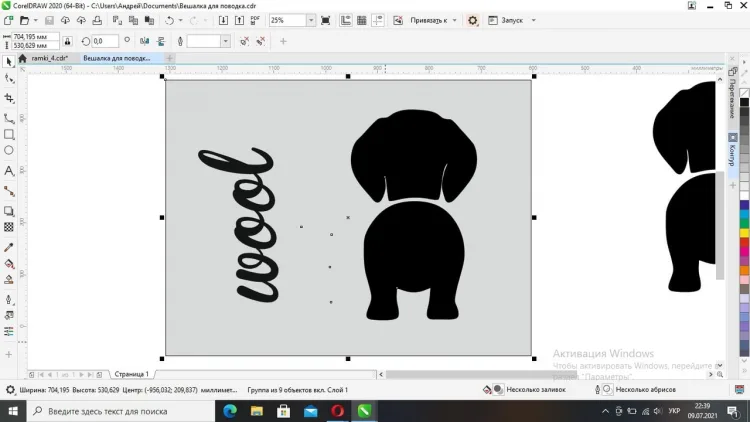Publish to PDF from the toolbar
This screenshot has width=750, height=422.
point(255,21)
